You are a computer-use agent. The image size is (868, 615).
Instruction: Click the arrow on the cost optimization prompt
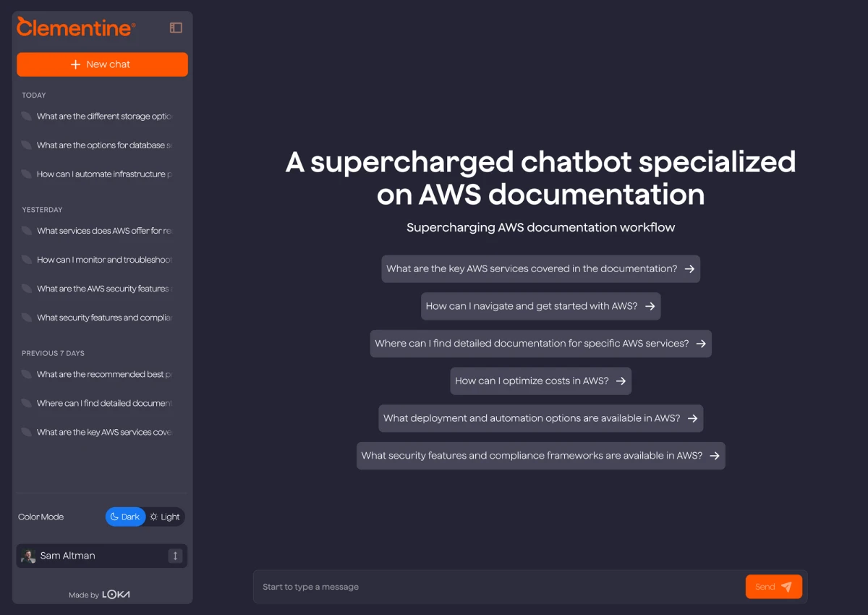621,381
